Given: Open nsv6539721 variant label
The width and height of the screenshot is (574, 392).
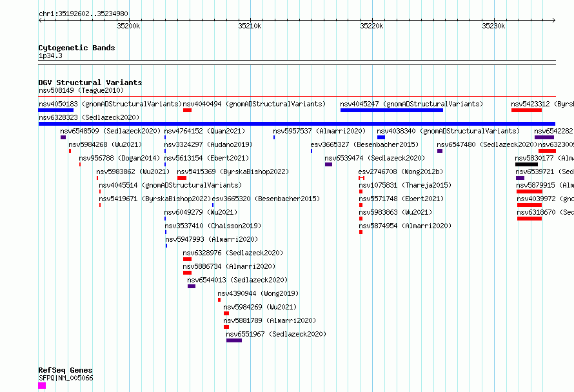Looking at the screenshot, I should coord(545,171).
